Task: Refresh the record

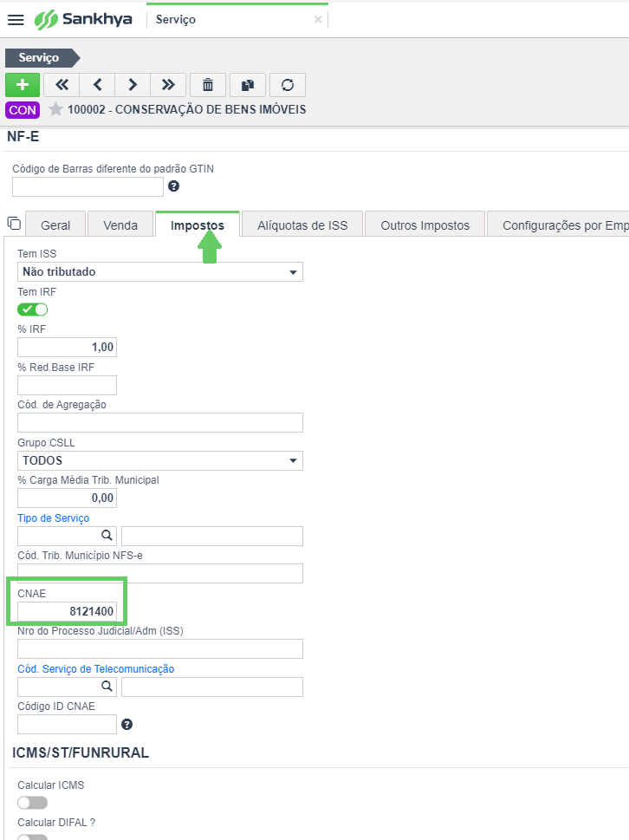Action: (288, 85)
